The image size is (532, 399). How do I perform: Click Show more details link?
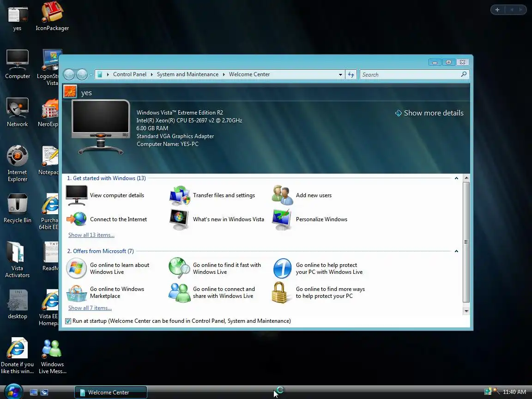point(429,113)
